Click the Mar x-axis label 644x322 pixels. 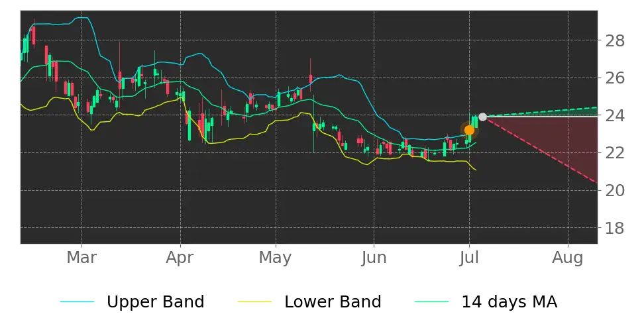click(81, 258)
